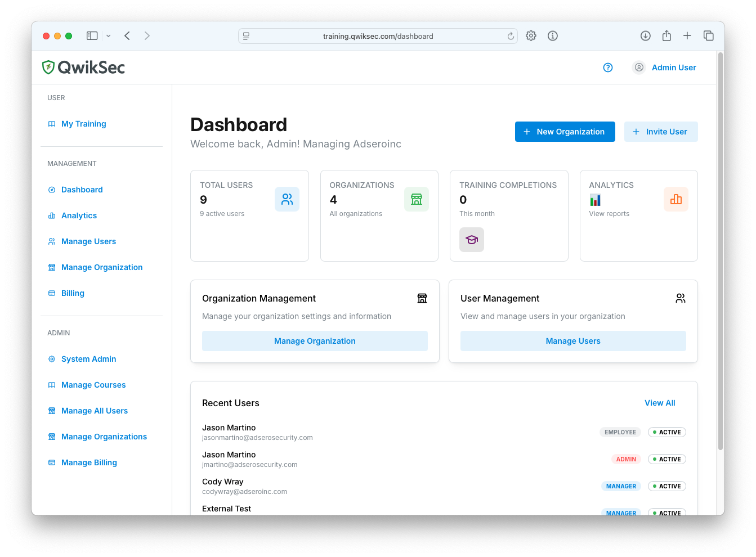
Task: Click the page vertical scrollbar
Action: coord(720,251)
